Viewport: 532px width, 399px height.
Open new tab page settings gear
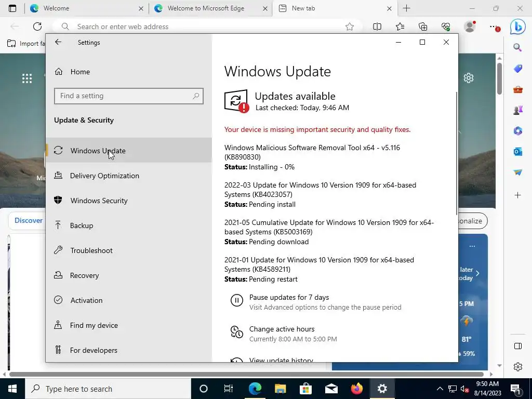pyautogui.click(x=469, y=78)
